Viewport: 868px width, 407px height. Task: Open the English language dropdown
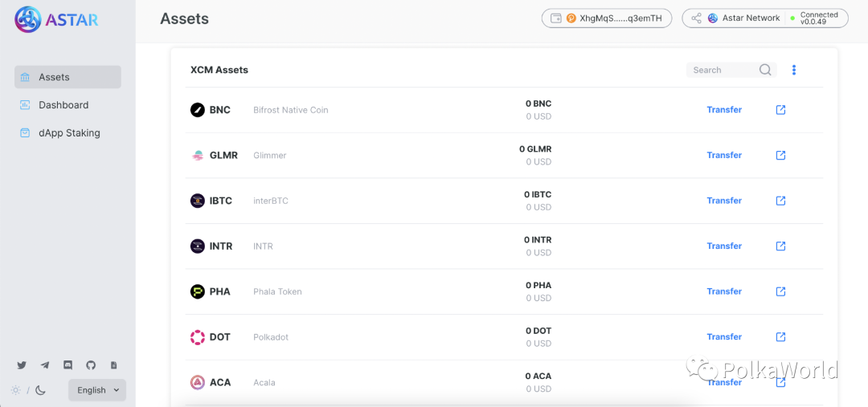pos(97,390)
